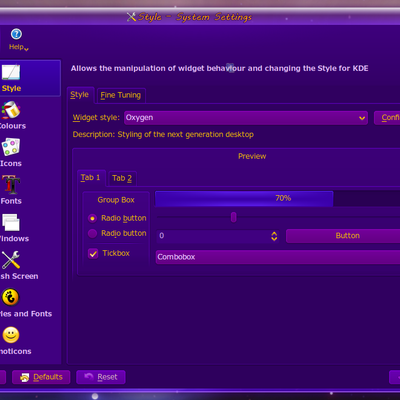Open the Windows sidebar icon
The height and width of the screenshot is (400, 400).
click(x=11, y=223)
